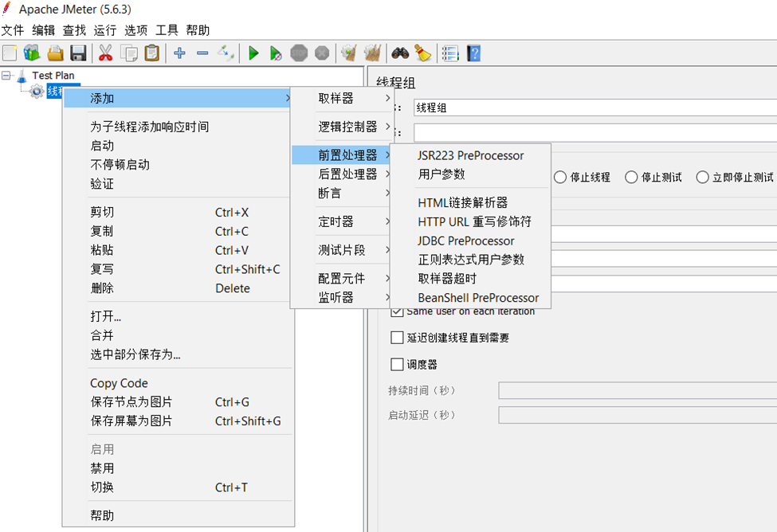Open the 选项 menu
Image resolution: width=777 pixels, height=532 pixels.
tap(135, 30)
